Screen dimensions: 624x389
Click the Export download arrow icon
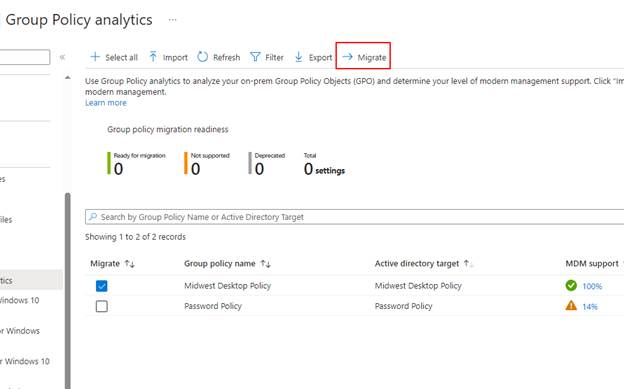[x=298, y=57]
